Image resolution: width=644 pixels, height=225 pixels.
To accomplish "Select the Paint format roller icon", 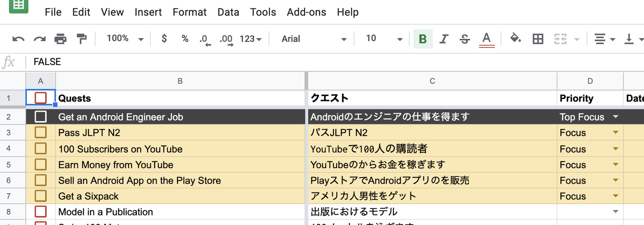I will point(82,39).
